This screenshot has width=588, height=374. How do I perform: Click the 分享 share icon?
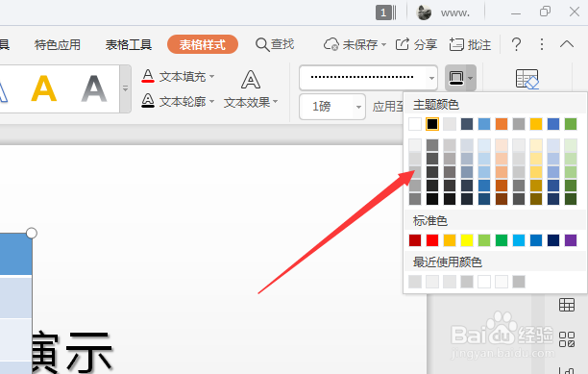(x=403, y=44)
